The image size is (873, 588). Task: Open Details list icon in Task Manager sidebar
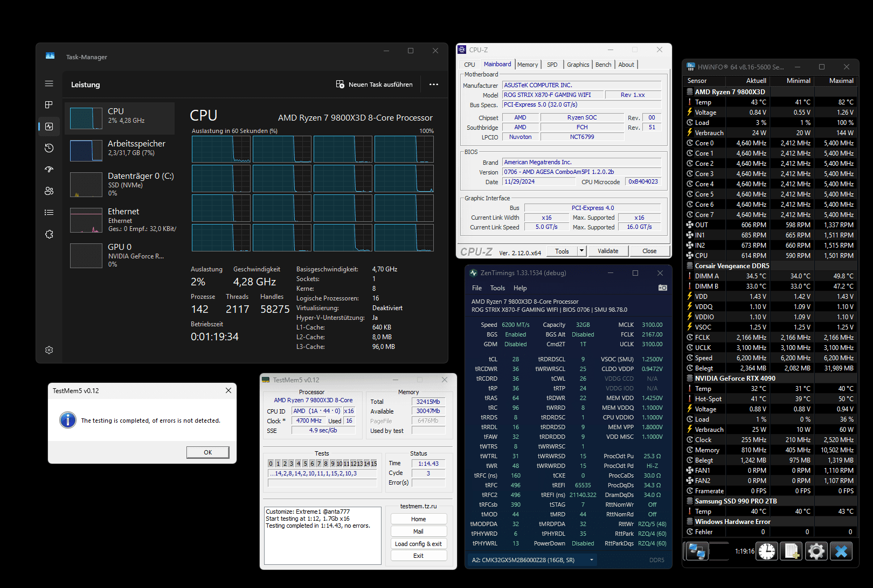point(49,212)
